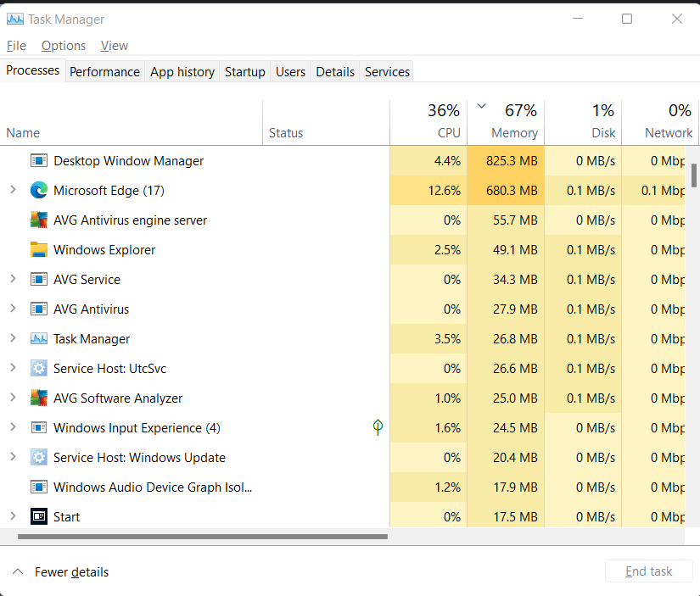Image resolution: width=700 pixels, height=596 pixels.
Task: Expand Service Host: Windows Update entry
Action: coord(13,457)
